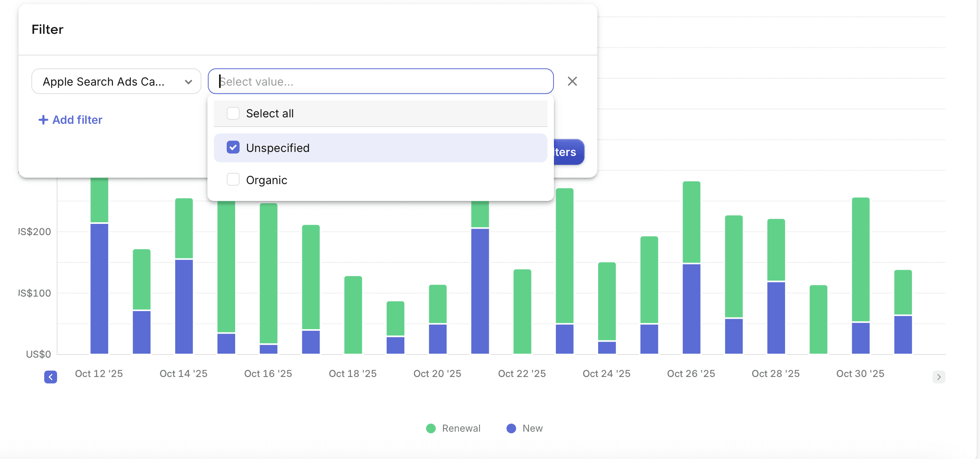Check the Select all checkbox
980x459 pixels.
pos(233,113)
